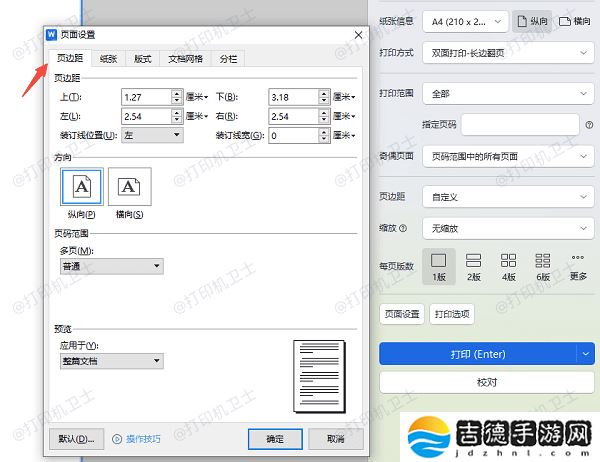Close the 页面设置 dialog
600x462 pixels.
(x=358, y=35)
